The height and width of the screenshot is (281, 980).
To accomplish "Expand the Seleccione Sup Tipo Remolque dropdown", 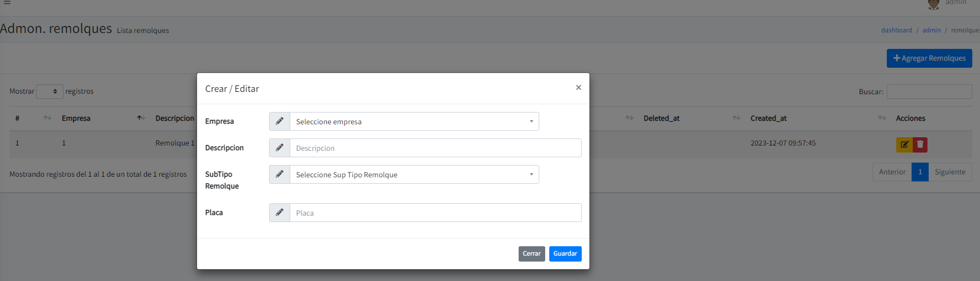I will [x=414, y=174].
